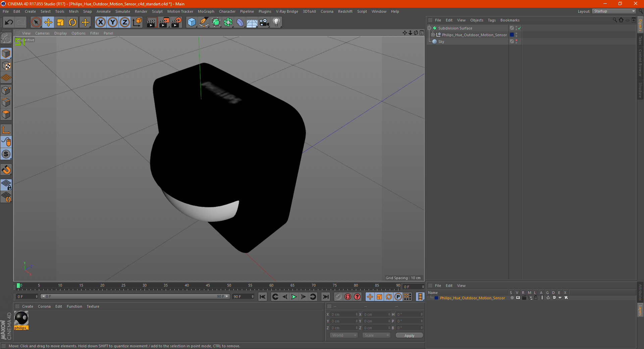Click the Object Manager search icon

pos(615,20)
